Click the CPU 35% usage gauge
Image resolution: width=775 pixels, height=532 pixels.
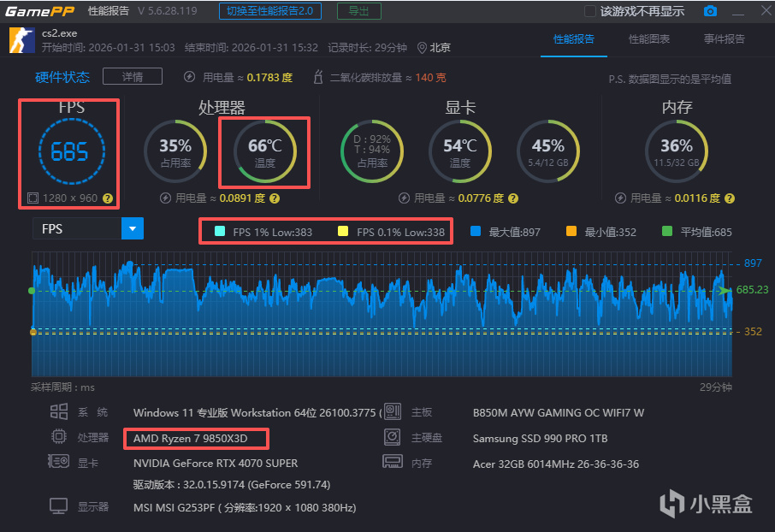tap(175, 151)
